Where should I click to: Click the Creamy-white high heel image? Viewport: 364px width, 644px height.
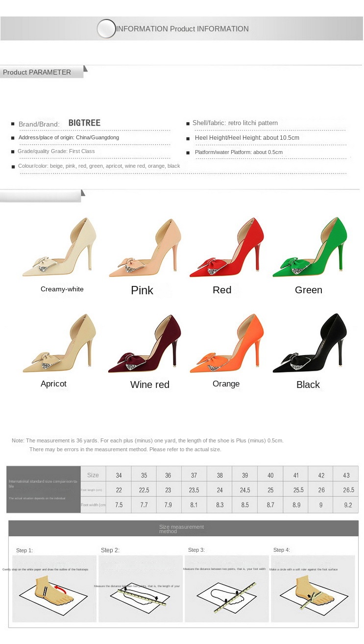click(x=59, y=247)
